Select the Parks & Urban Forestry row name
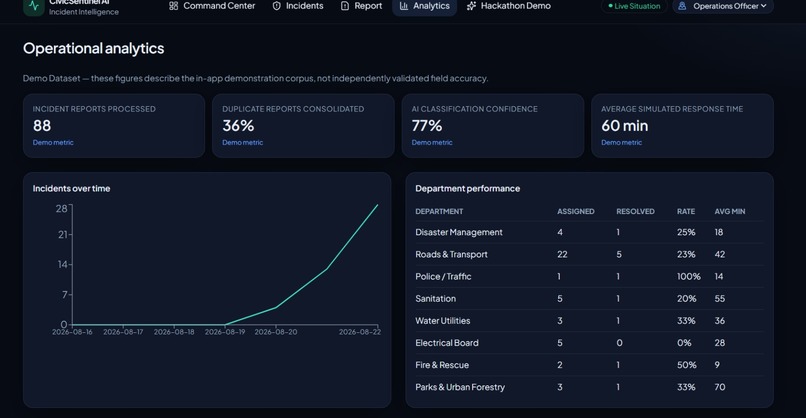 [460, 387]
